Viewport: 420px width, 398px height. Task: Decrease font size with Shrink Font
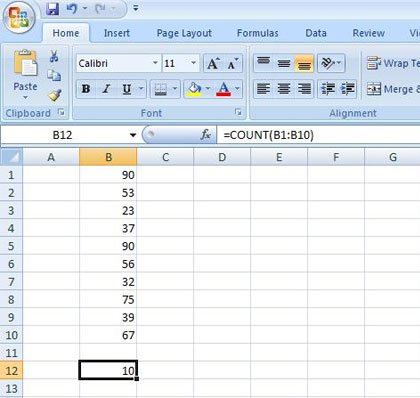coord(233,63)
